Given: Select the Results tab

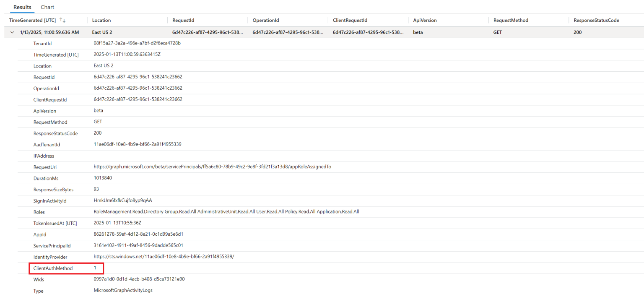Looking at the screenshot, I should [x=22, y=7].
